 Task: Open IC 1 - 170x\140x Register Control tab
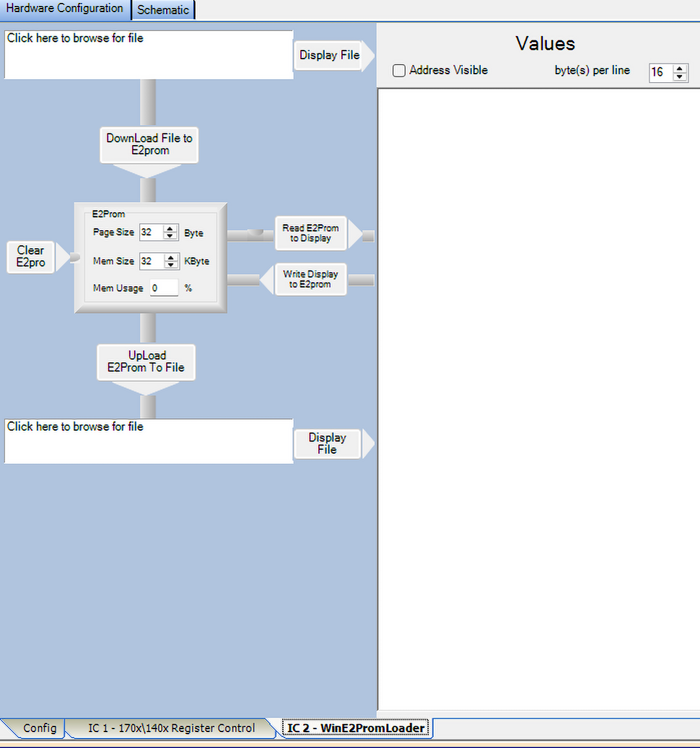click(171, 728)
